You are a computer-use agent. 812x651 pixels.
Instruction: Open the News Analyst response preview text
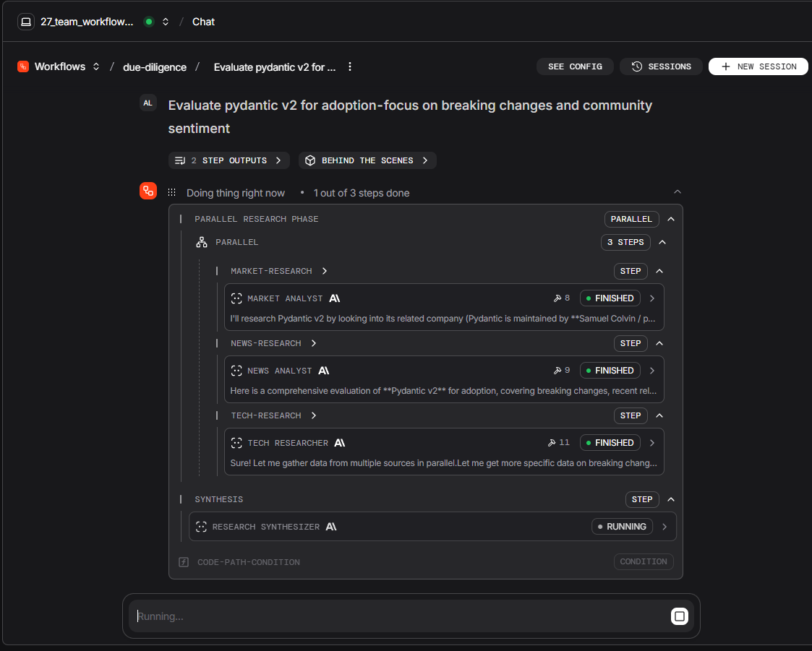coord(443,391)
